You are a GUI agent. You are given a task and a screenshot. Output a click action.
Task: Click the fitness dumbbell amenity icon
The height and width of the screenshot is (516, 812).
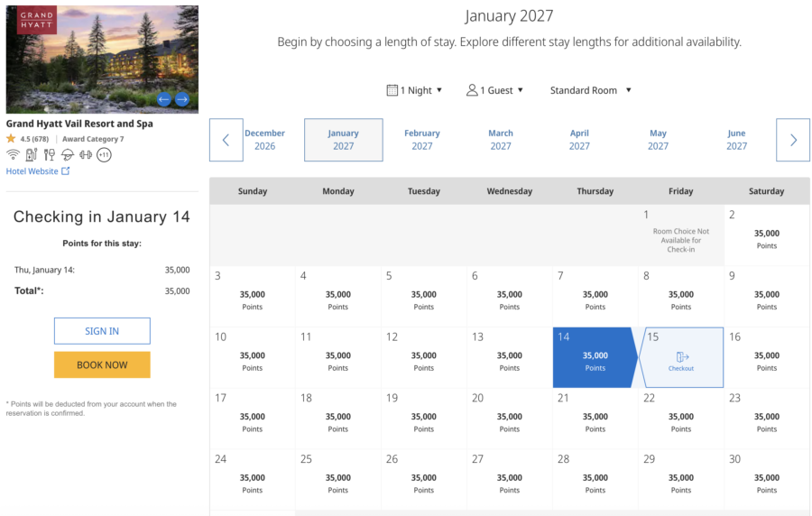(x=86, y=154)
